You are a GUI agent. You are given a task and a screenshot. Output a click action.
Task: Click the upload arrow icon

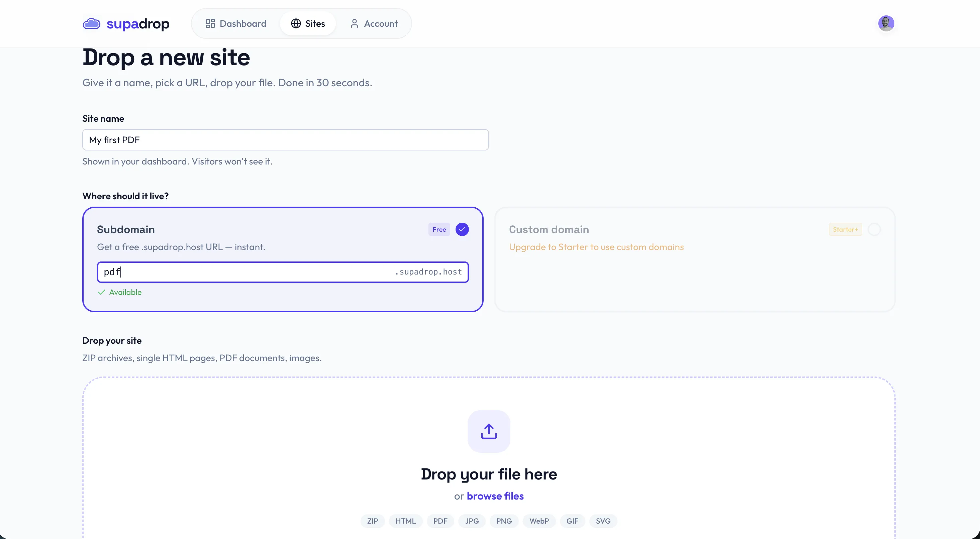click(x=489, y=431)
